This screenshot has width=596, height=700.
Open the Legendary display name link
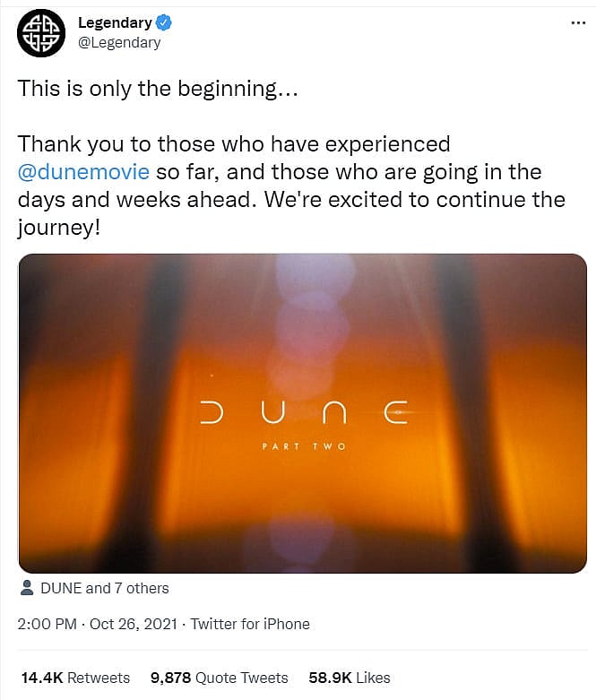pyautogui.click(x=114, y=22)
